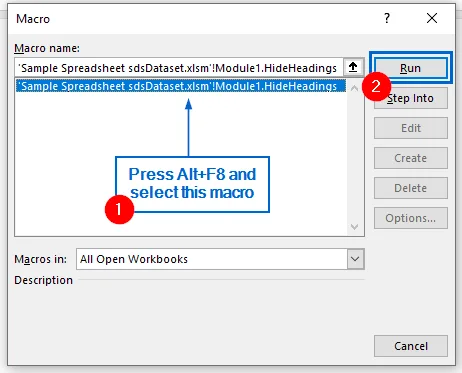
Task: Click the Edit button
Action: [411, 128]
